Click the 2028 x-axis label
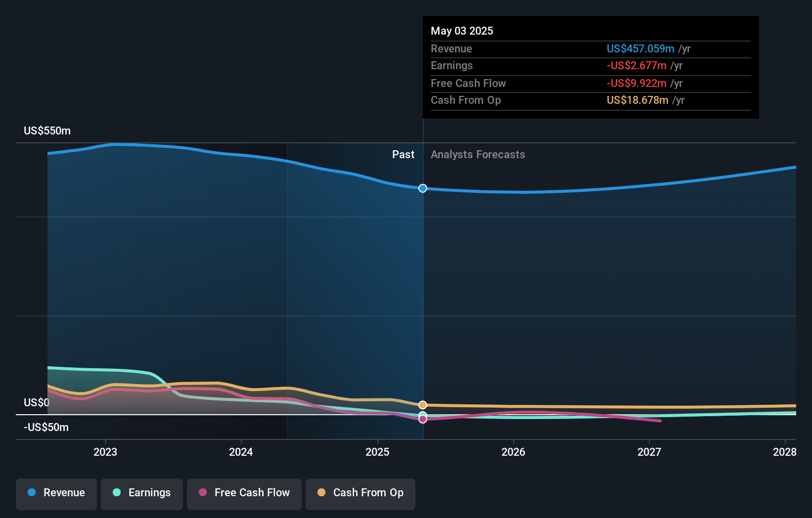 [x=785, y=452]
